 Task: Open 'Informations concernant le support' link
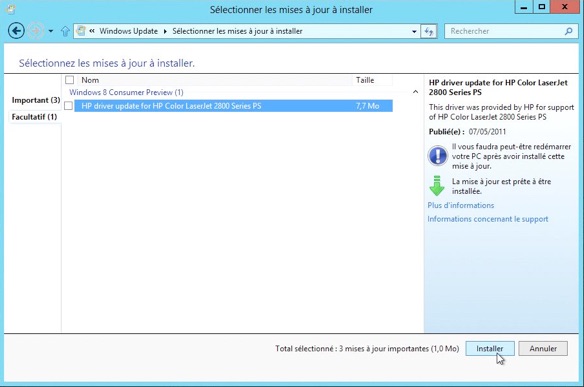(x=488, y=219)
